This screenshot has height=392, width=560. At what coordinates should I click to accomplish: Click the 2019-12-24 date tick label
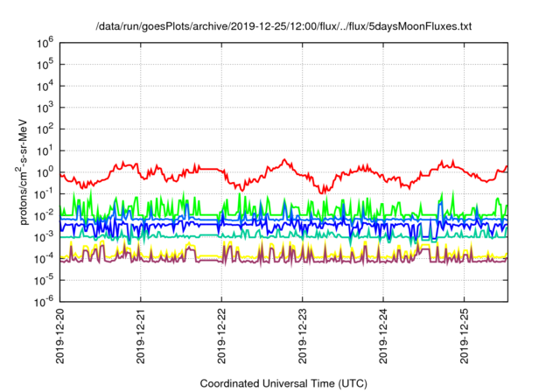(383, 335)
